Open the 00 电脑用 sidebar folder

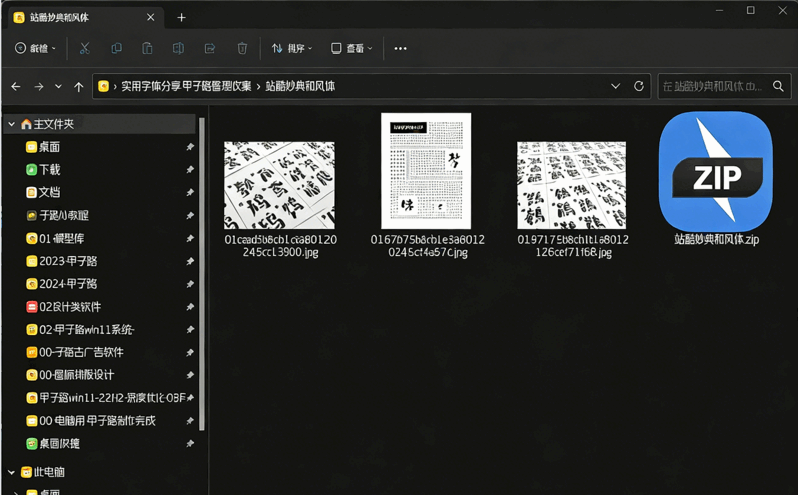(x=91, y=421)
